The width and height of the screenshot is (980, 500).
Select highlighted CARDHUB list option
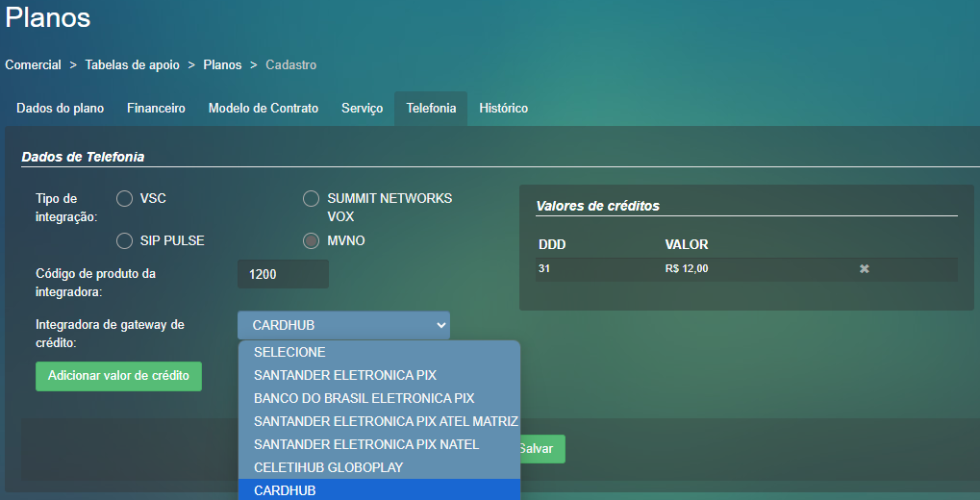point(285,490)
